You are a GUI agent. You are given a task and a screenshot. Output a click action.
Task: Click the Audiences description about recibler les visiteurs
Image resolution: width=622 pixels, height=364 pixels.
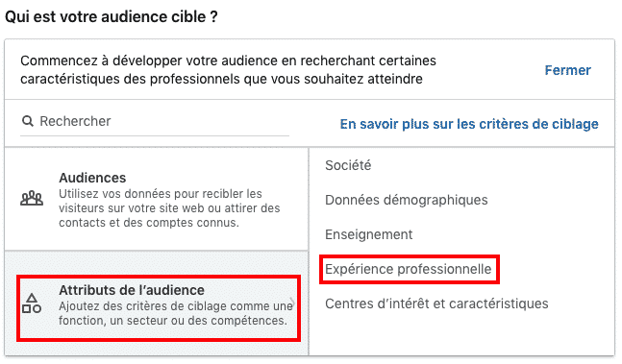tap(169, 208)
